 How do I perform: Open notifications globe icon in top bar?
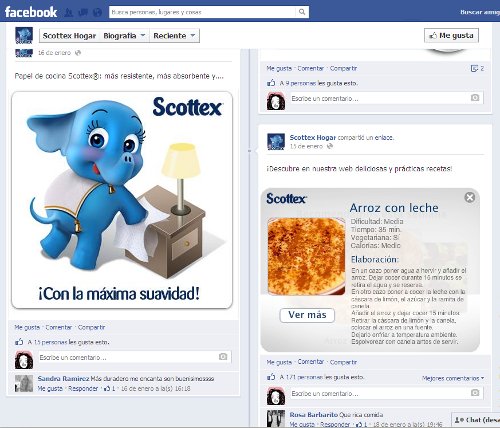(x=97, y=12)
